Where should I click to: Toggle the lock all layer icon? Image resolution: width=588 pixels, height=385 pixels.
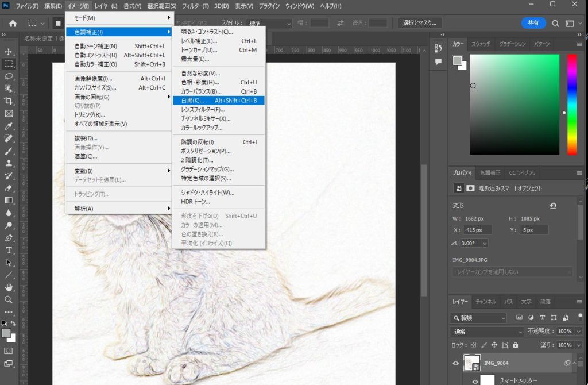coord(514,345)
